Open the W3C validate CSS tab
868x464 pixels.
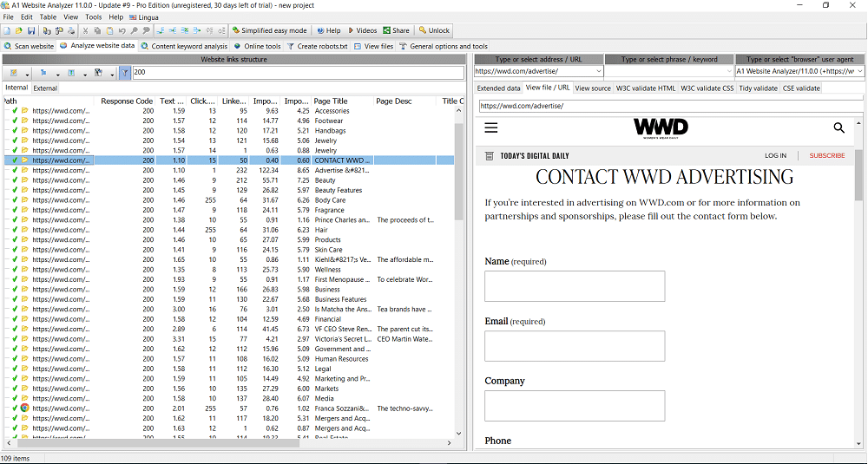tap(707, 88)
